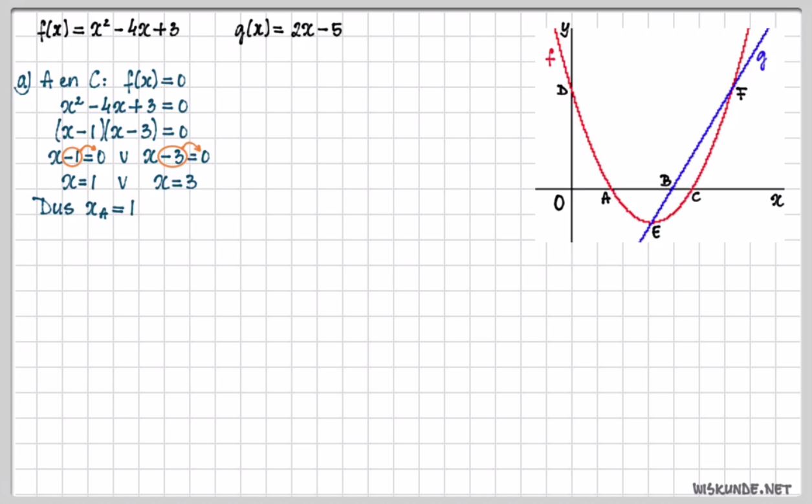Click the formula g(x) = 2x − 5

(x=289, y=31)
